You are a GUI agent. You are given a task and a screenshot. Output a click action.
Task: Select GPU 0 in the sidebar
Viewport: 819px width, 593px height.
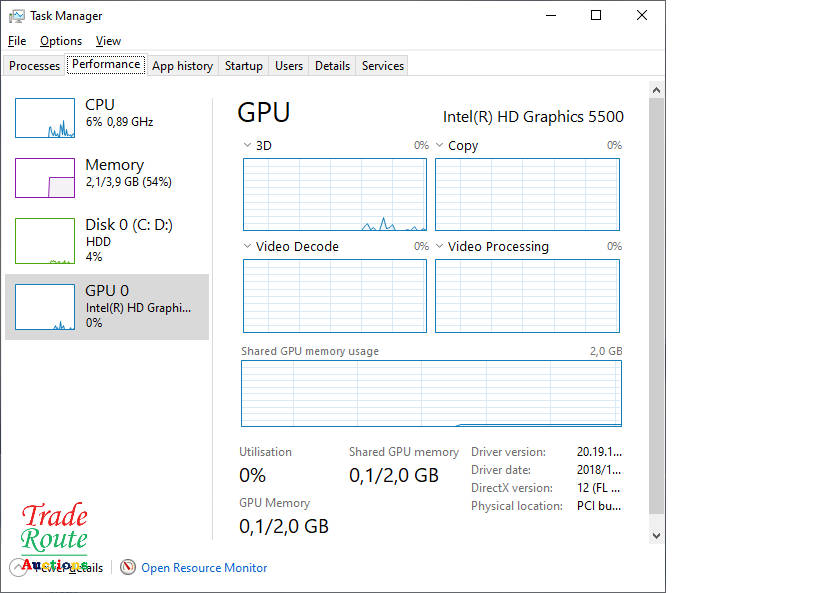[x=107, y=306]
